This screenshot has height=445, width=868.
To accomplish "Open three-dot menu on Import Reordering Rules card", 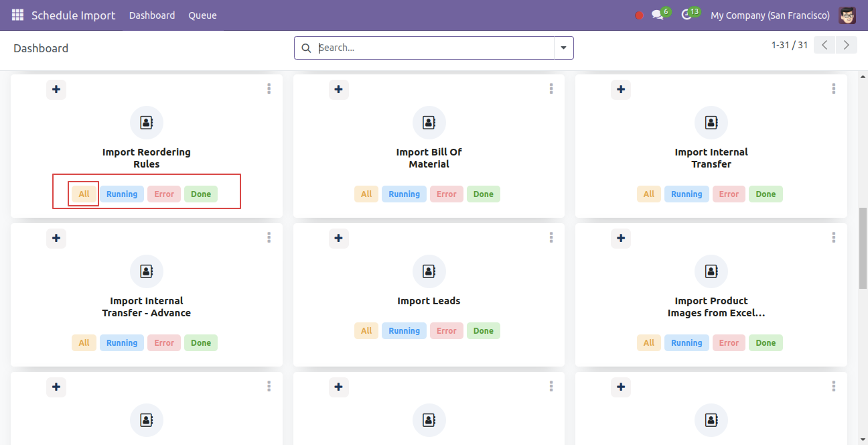I will coord(269,88).
